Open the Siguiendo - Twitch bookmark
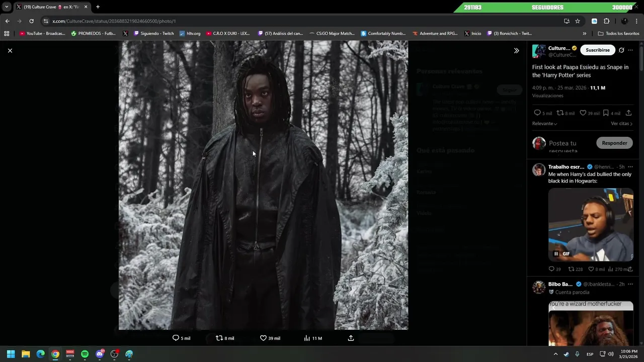The height and width of the screenshot is (362, 644). (x=154, y=33)
